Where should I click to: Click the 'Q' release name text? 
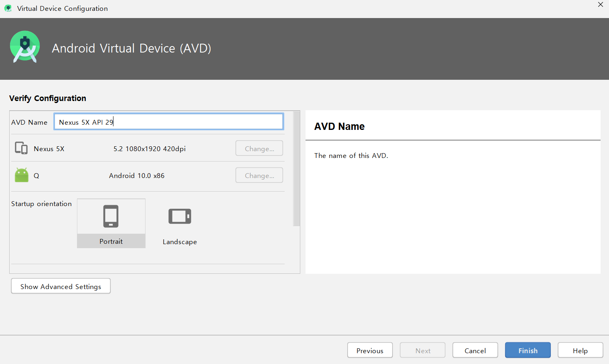point(36,176)
